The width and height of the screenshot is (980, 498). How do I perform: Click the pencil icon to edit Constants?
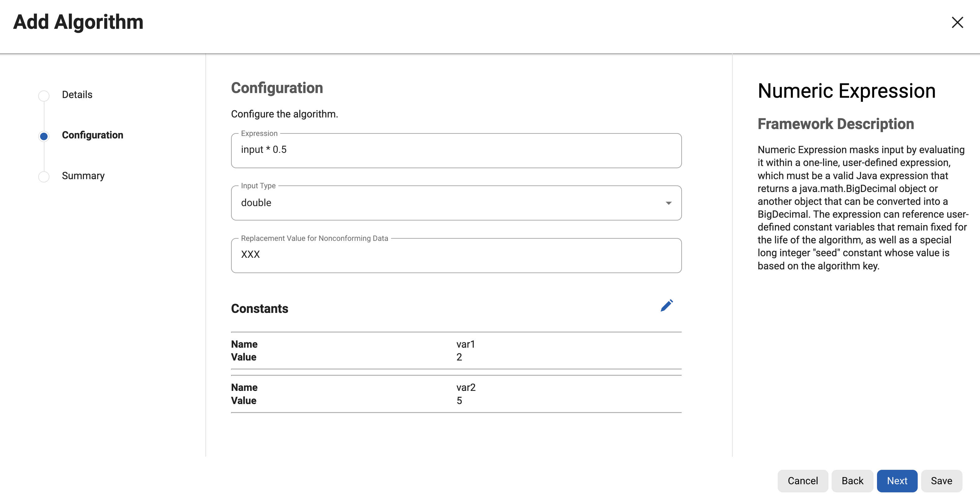(x=667, y=305)
